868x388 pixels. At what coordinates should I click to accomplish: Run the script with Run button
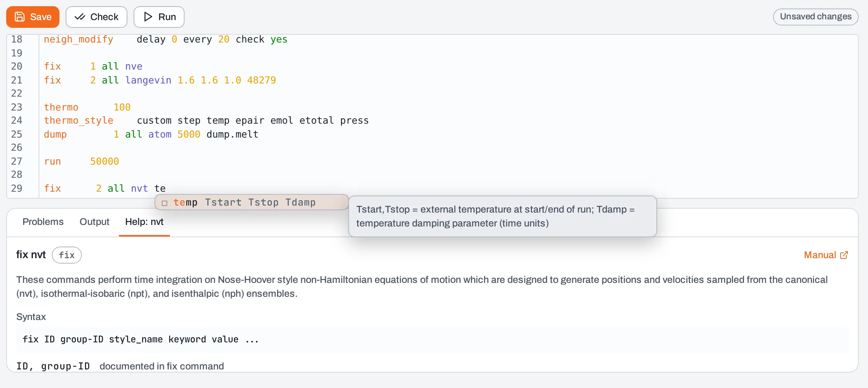(x=159, y=17)
